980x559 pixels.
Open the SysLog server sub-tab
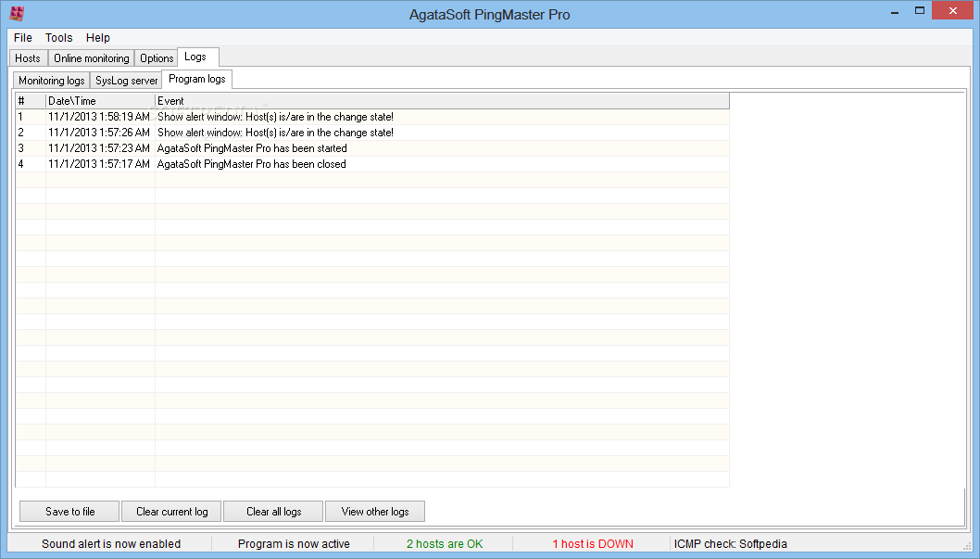tap(126, 80)
